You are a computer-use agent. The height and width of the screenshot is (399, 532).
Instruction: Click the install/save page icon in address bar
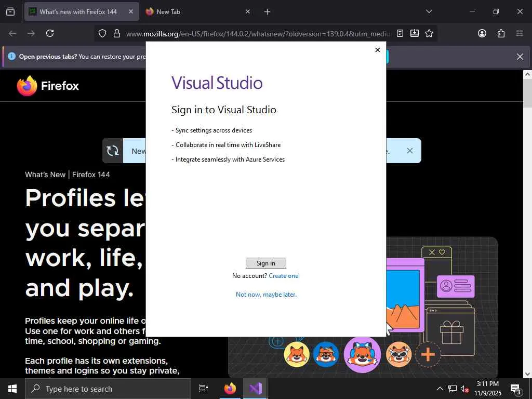(414, 33)
